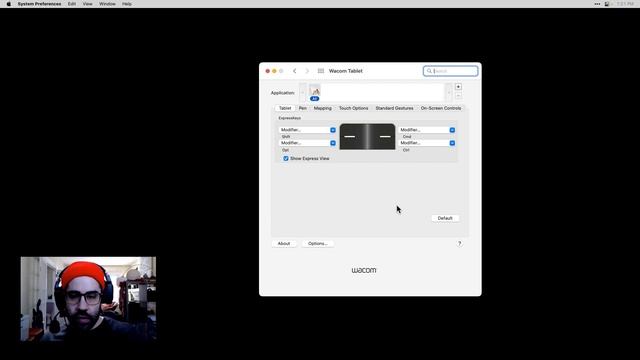This screenshot has width=640, height=360.
Task: Click the tablet ExpressKeys preview image
Action: tap(367, 136)
